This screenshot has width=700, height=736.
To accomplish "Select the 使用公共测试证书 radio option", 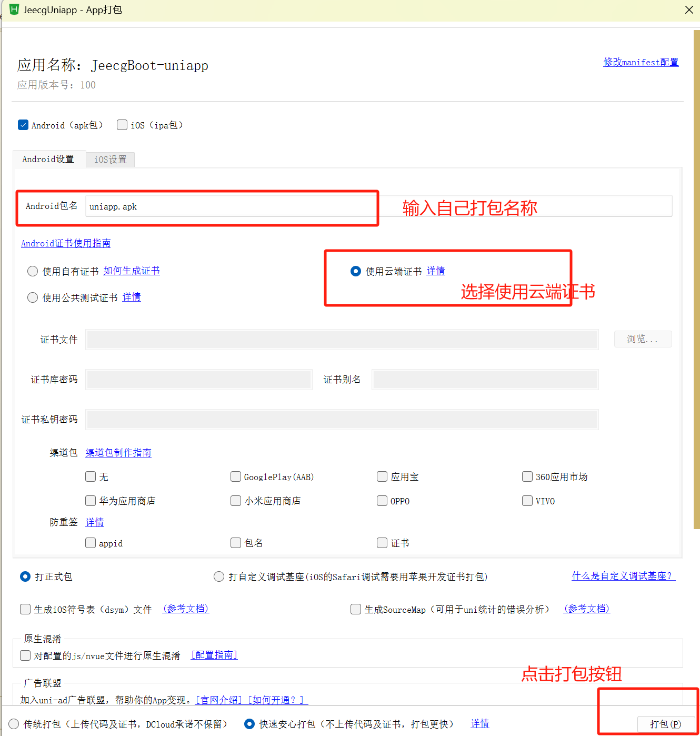I will [x=33, y=297].
